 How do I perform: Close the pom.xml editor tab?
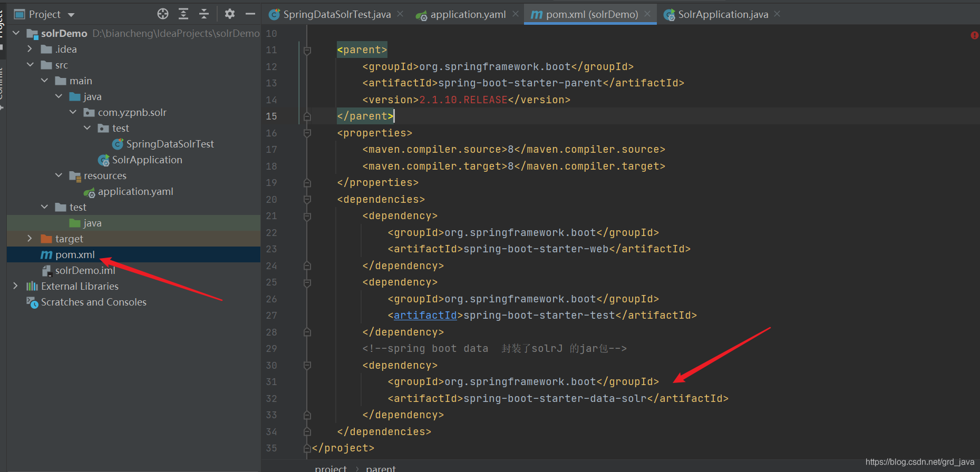[x=647, y=14]
